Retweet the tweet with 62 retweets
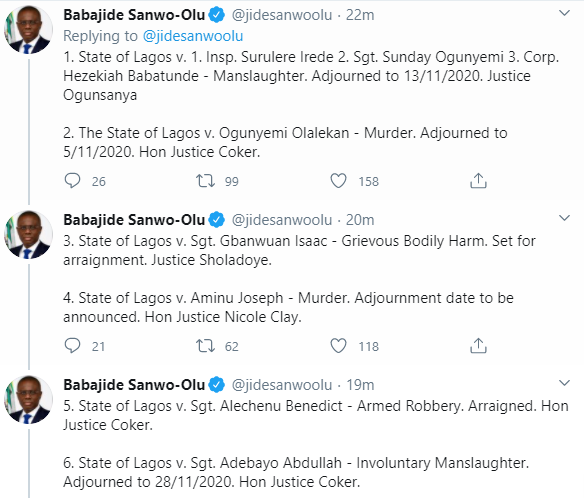Viewport: 584px width, 498px height. (x=206, y=346)
